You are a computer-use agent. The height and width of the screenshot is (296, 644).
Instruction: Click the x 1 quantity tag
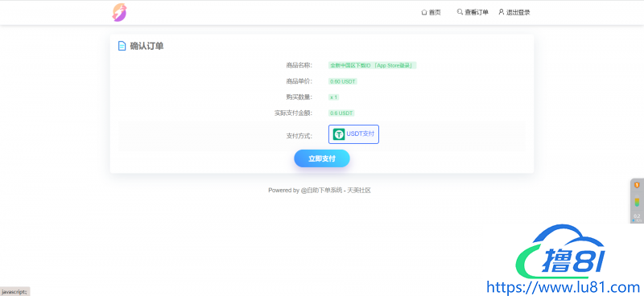point(334,97)
